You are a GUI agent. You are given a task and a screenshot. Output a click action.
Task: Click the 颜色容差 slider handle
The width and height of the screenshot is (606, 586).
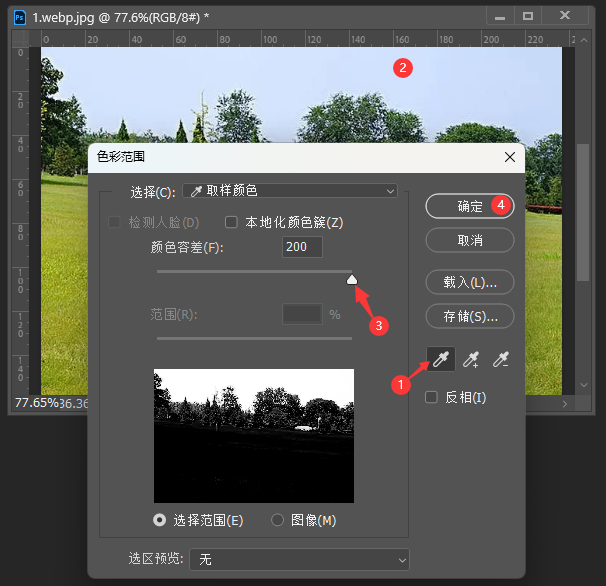352,280
